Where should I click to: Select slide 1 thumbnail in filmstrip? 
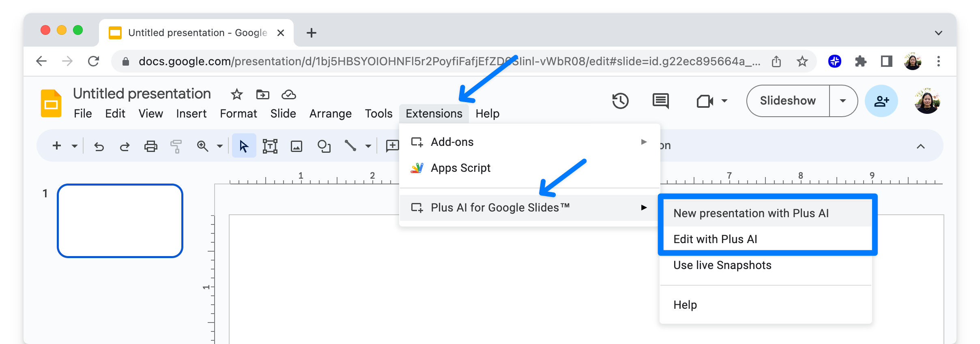pyautogui.click(x=120, y=221)
